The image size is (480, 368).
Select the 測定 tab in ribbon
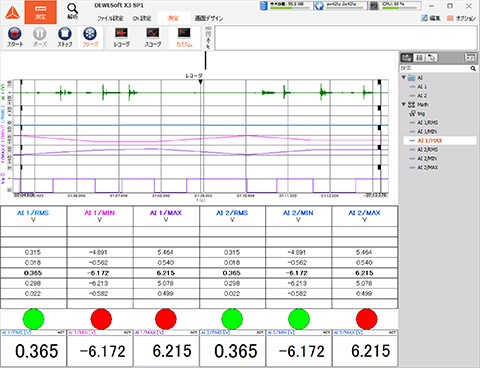point(173,18)
